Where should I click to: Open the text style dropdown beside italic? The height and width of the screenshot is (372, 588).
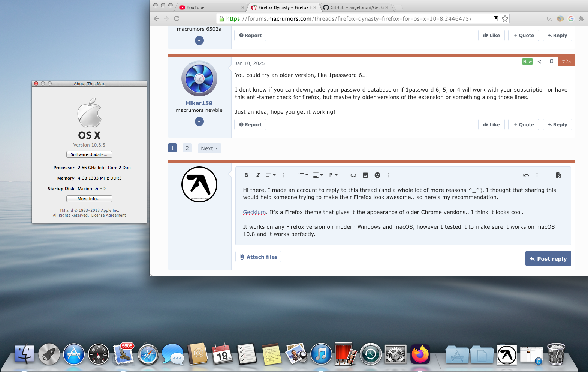[271, 175]
